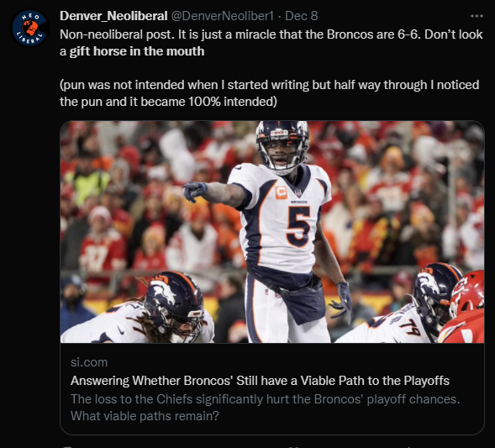Open the three-dot more options menu

[477, 16]
